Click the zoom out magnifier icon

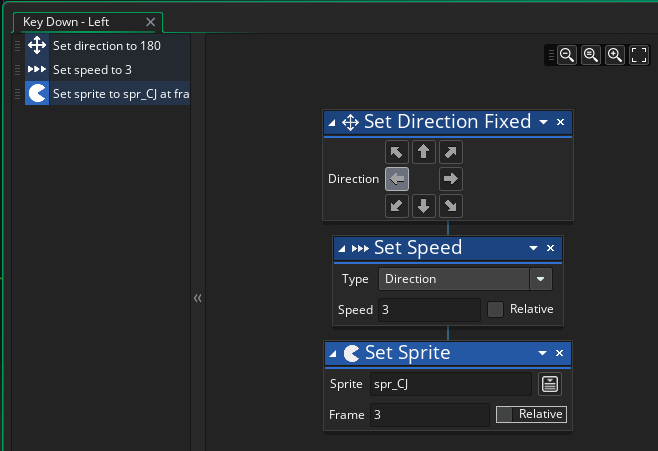click(x=567, y=56)
